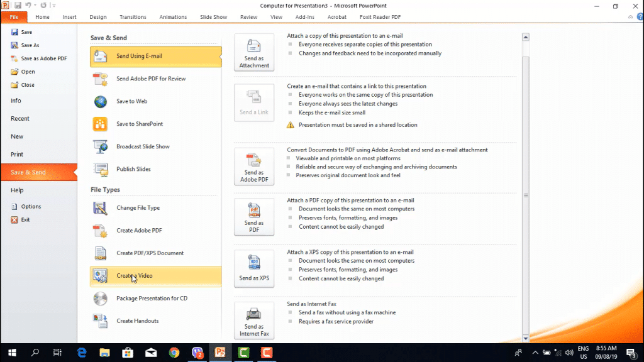Click the scrollbar down arrow
This screenshot has height=362, width=644.
point(526,339)
